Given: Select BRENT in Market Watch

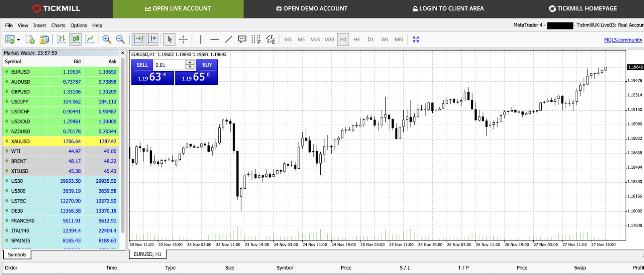Looking at the screenshot, I should tap(61, 161).
